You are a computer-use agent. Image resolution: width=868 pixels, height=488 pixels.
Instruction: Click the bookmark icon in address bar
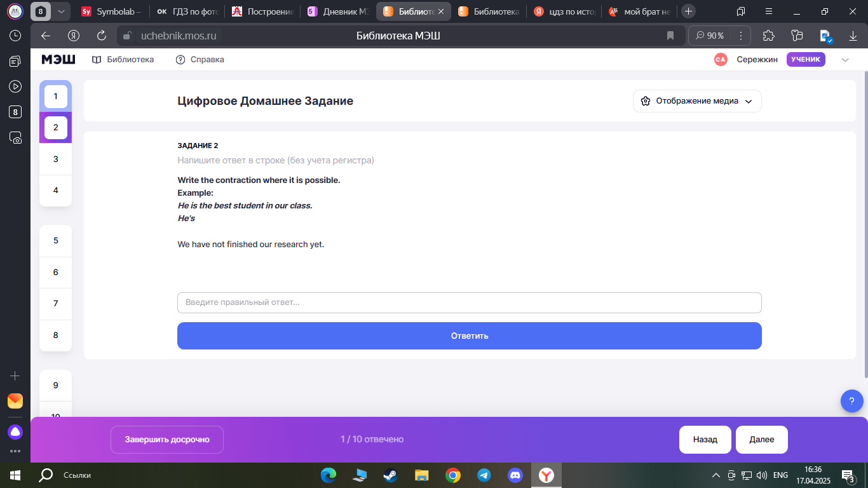[x=670, y=36]
